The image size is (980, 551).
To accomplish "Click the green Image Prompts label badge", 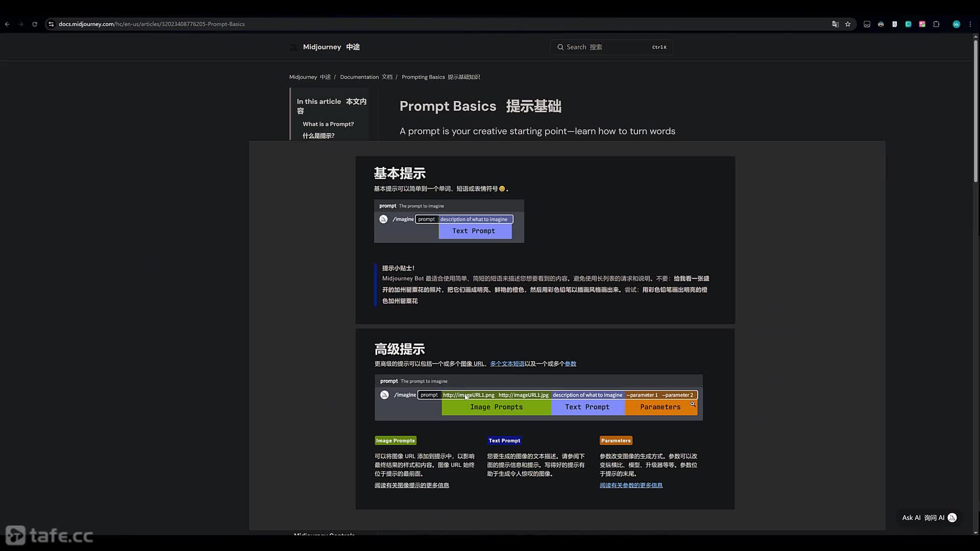I will [396, 441].
